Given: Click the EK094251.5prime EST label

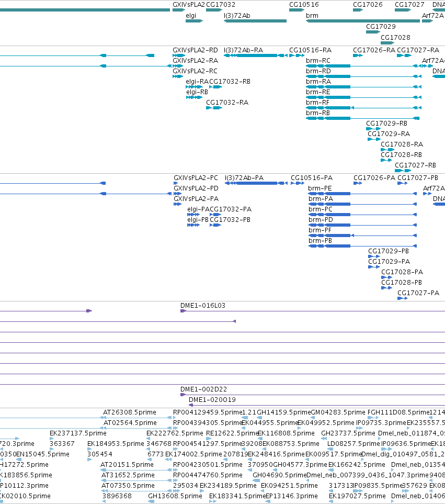Looking at the screenshot, I should (x=289, y=486).
